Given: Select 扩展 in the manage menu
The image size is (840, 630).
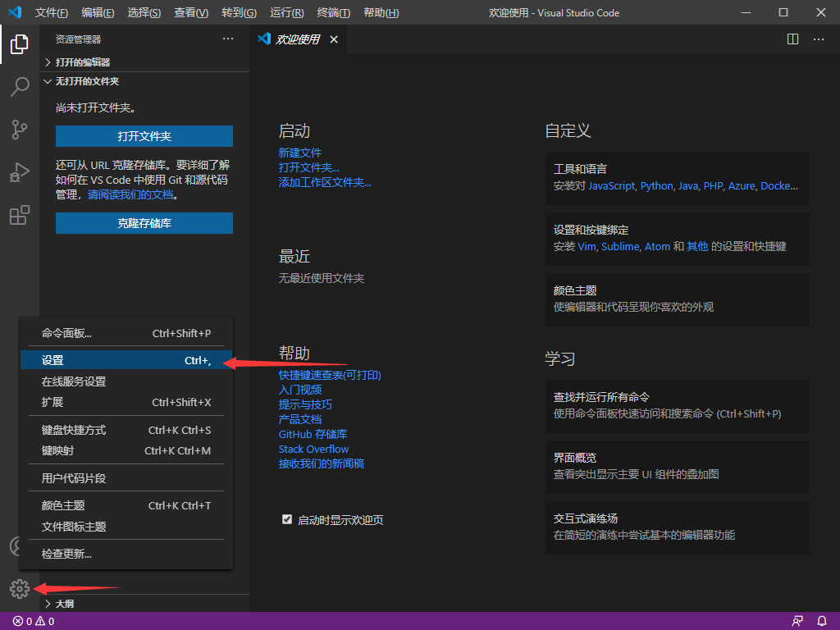Looking at the screenshot, I should click(126, 402).
